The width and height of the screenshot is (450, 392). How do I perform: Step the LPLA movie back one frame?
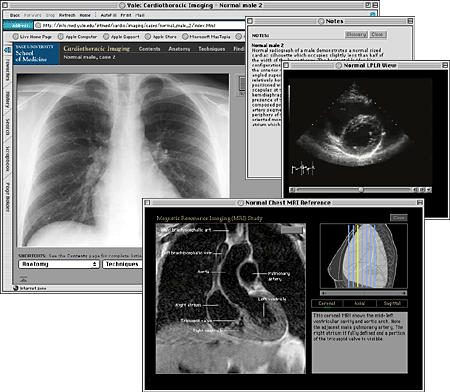point(416,190)
